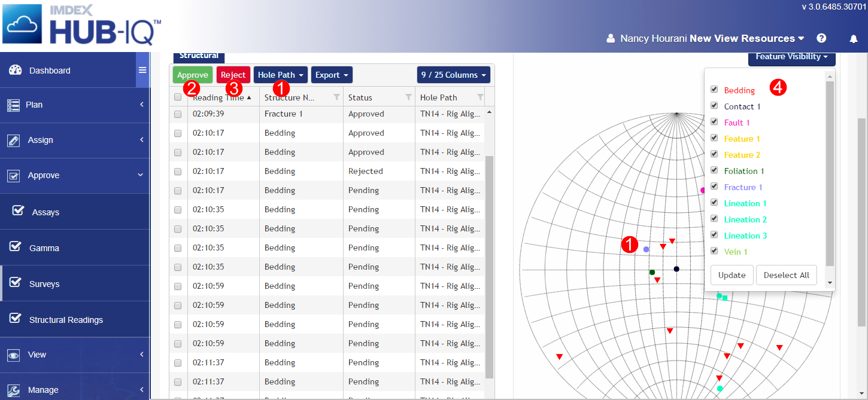Uncheck the Lineation 3 checkbox
Screen dimensions: 868x400
click(x=714, y=235)
